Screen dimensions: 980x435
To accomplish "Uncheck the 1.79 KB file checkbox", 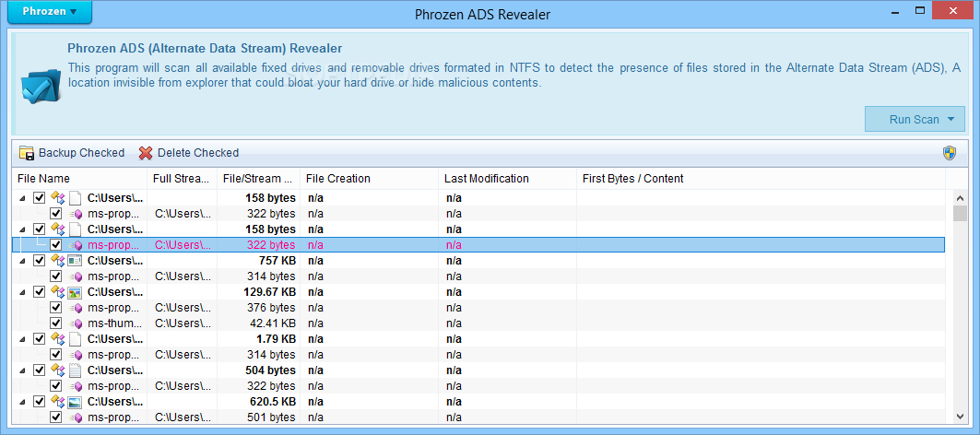I will point(39,339).
